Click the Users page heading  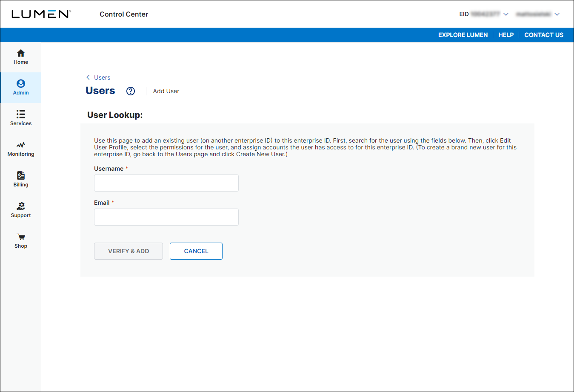(x=100, y=91)
